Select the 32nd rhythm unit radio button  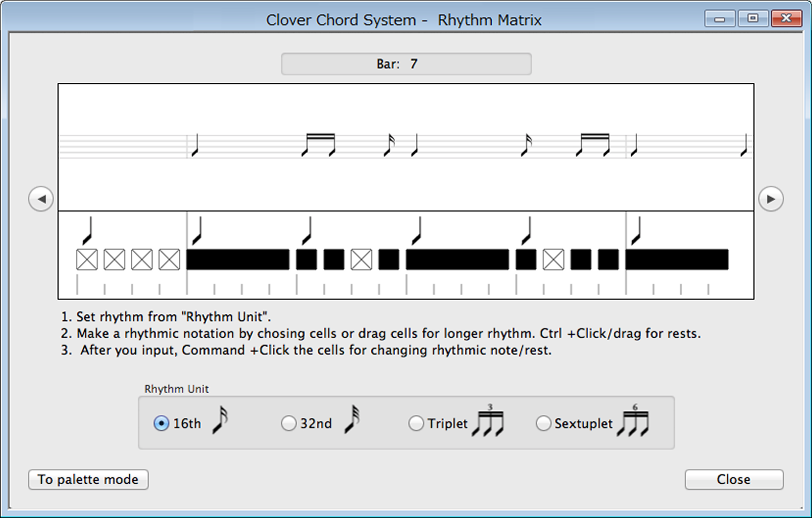(x=288, y=423)
